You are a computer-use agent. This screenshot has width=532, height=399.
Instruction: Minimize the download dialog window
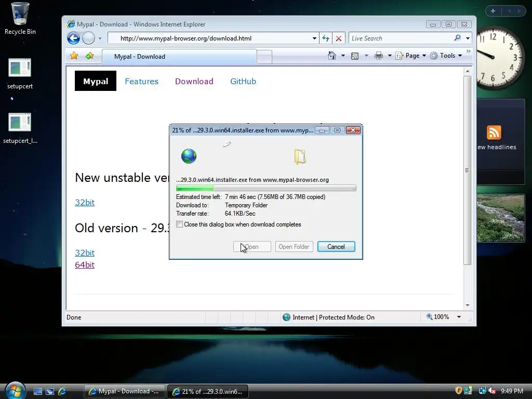point(322,130)
